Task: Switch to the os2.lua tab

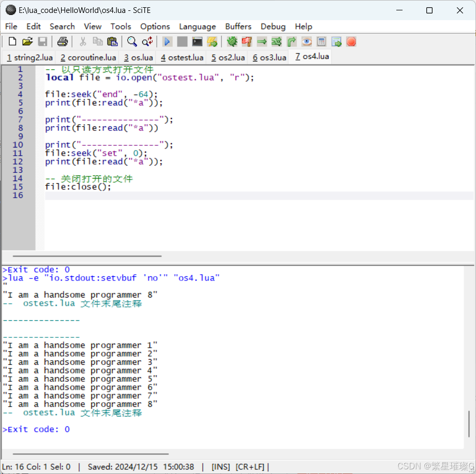Action: pos(228,57)
